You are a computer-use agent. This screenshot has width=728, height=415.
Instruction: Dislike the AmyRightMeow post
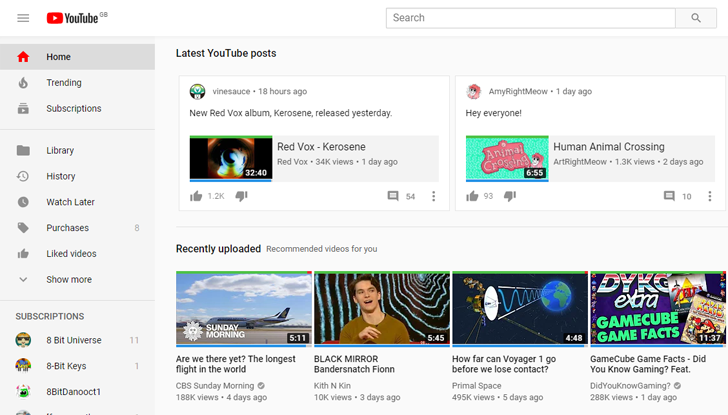[x=510, y=196]
